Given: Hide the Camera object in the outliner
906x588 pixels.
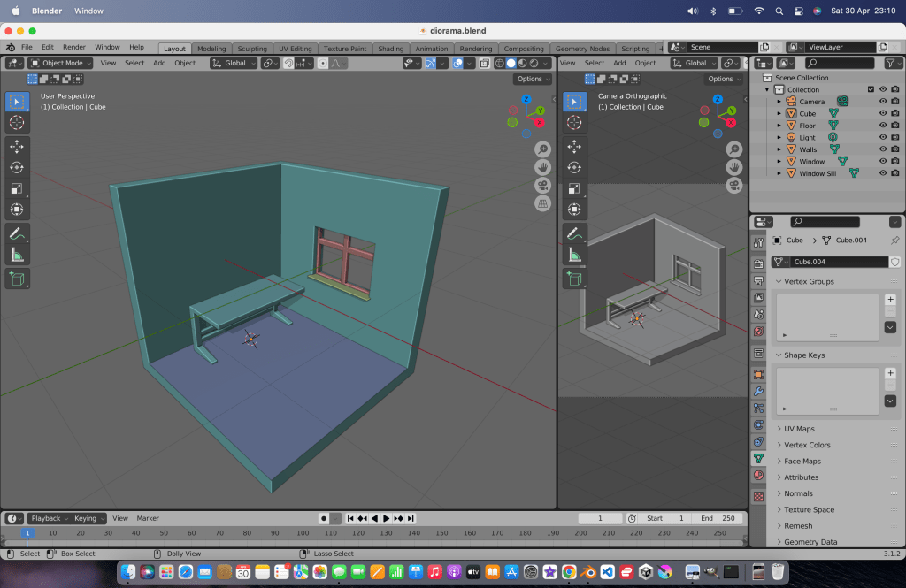Looking at the screenshot, I should pos(883,102).
